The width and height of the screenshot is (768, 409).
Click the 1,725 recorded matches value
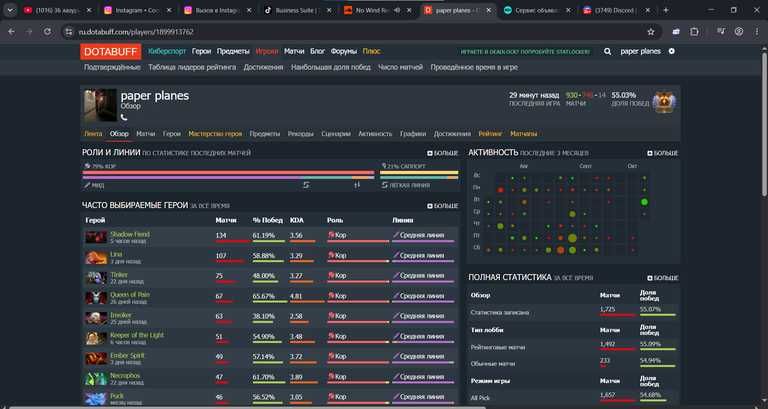click(x=607, y=310)
